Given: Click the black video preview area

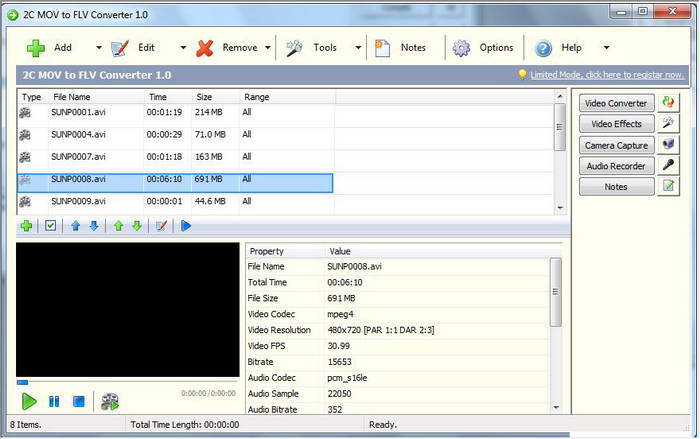Looking at the screenshot, I should point(128,310).
